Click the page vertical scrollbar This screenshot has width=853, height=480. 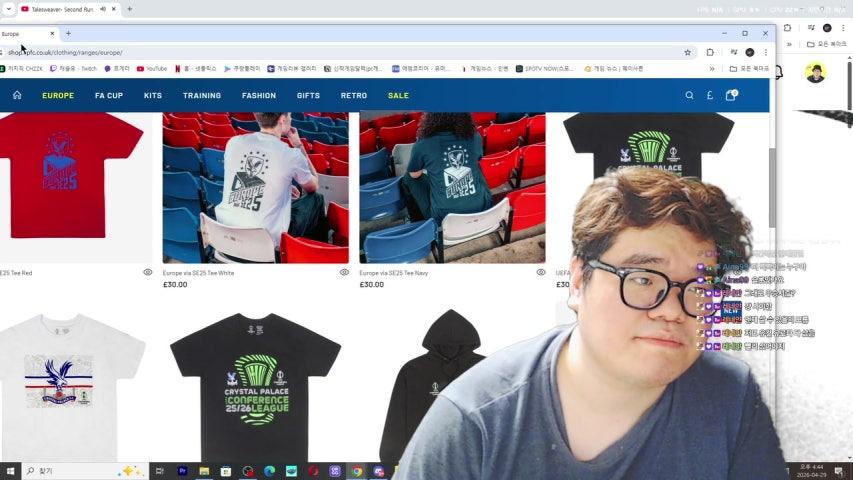click(772, 188)
